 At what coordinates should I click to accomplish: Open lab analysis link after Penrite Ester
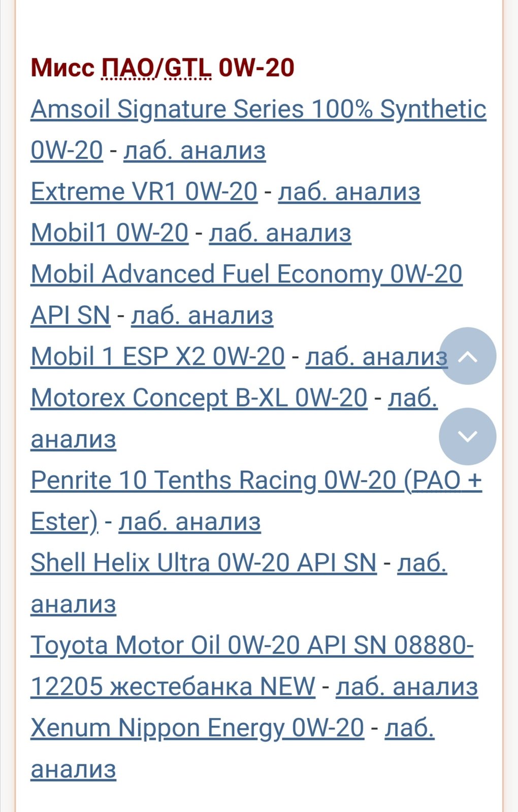coord(189,521)
